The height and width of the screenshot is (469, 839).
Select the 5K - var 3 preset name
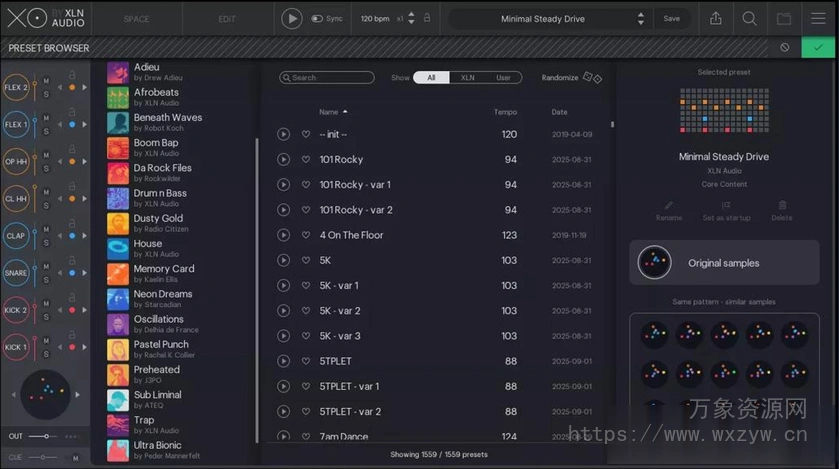coord(340,336)
